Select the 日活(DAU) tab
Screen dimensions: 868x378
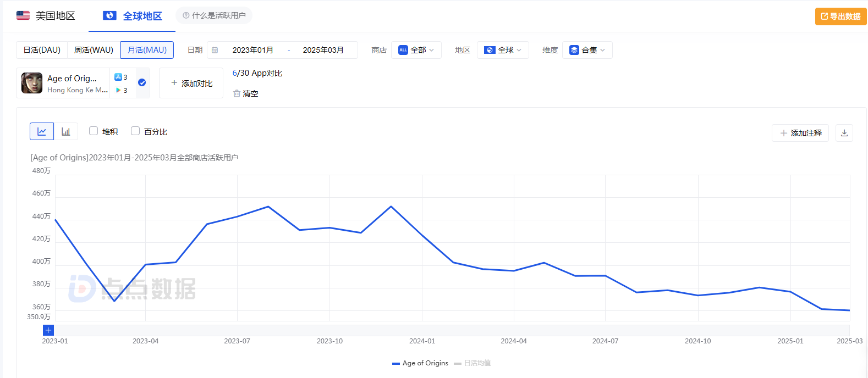(42, 50)
